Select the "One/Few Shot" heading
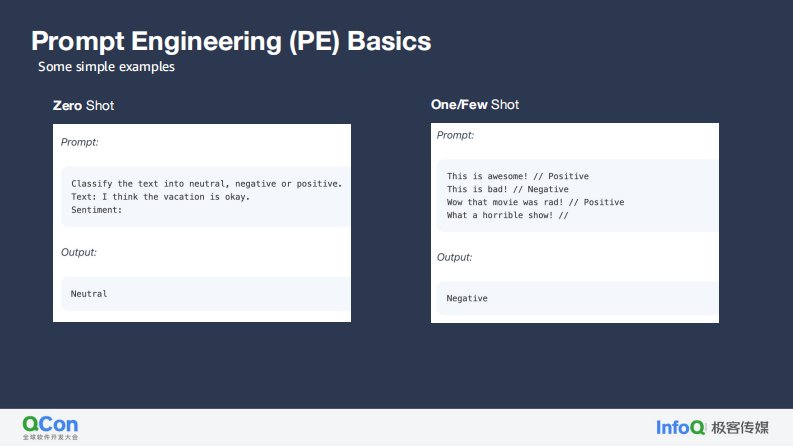This screenshot has width=793, height=446. (475, 104)
